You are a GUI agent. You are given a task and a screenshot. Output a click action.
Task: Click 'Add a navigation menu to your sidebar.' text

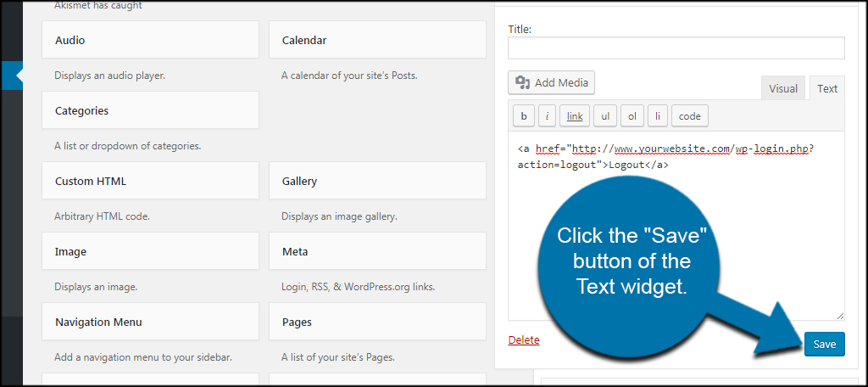click(142, 357)
